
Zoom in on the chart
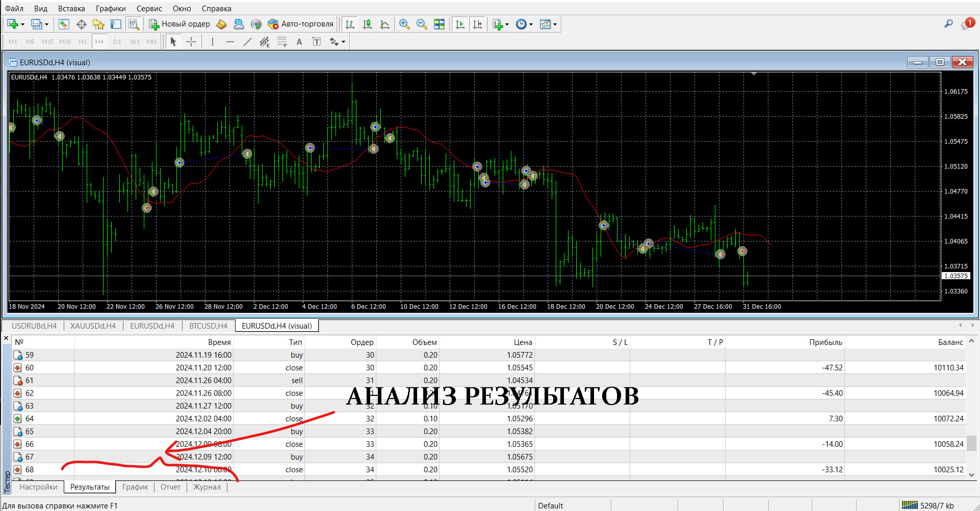pyautogui.click(x=404, y=24)
